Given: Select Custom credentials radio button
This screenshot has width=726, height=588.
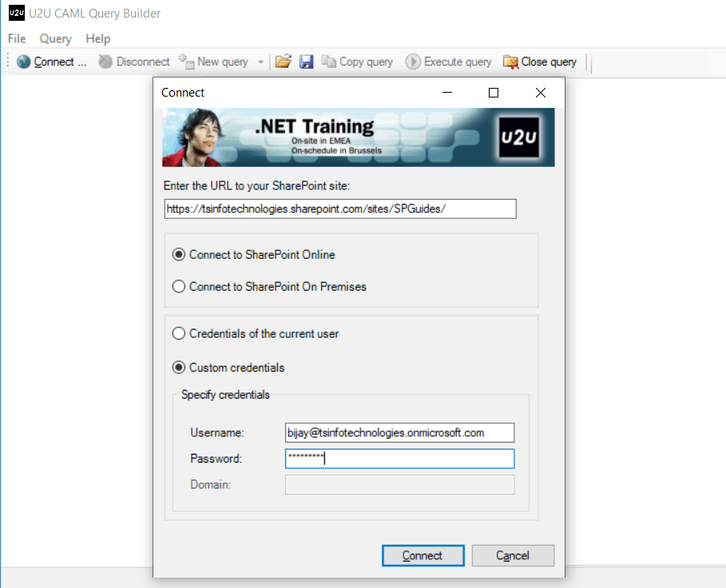Looking at the screenshot, I should coord(179,367).
